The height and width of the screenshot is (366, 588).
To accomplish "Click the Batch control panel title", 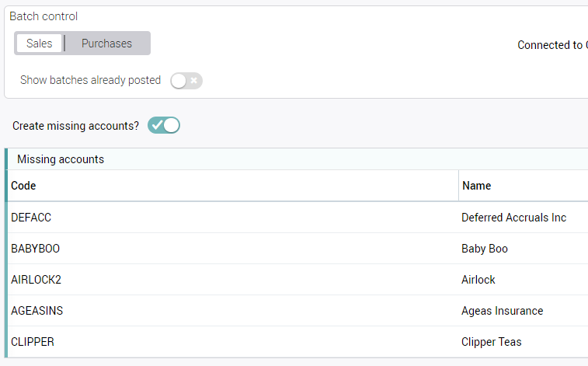I will pyautogui.click(x=43, y=16).
